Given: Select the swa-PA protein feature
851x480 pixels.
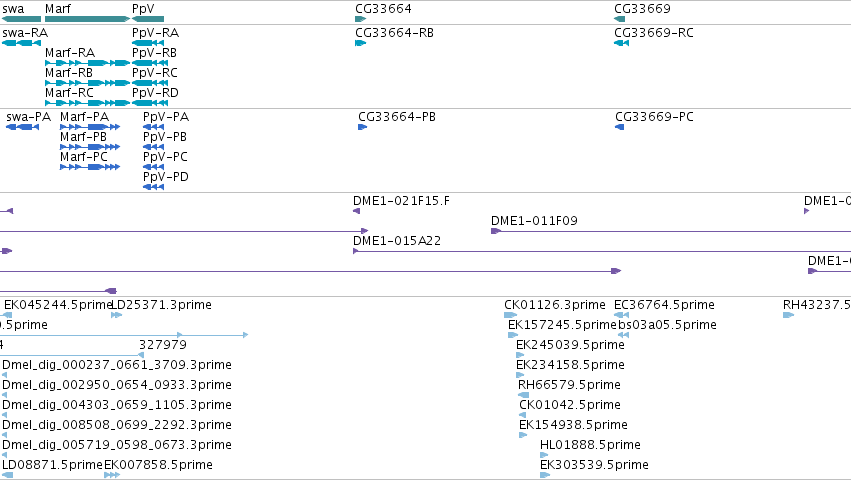Looking at the screenshot, I should 22,127.
